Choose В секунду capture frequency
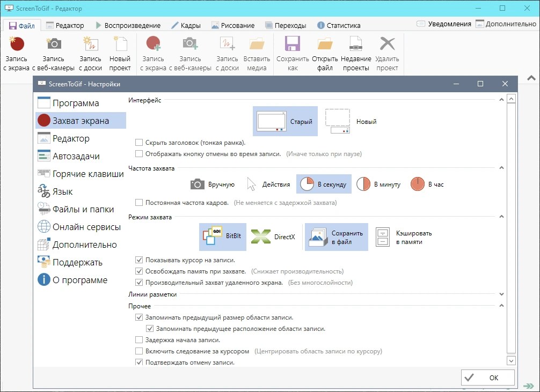 (x=324, y=184)
